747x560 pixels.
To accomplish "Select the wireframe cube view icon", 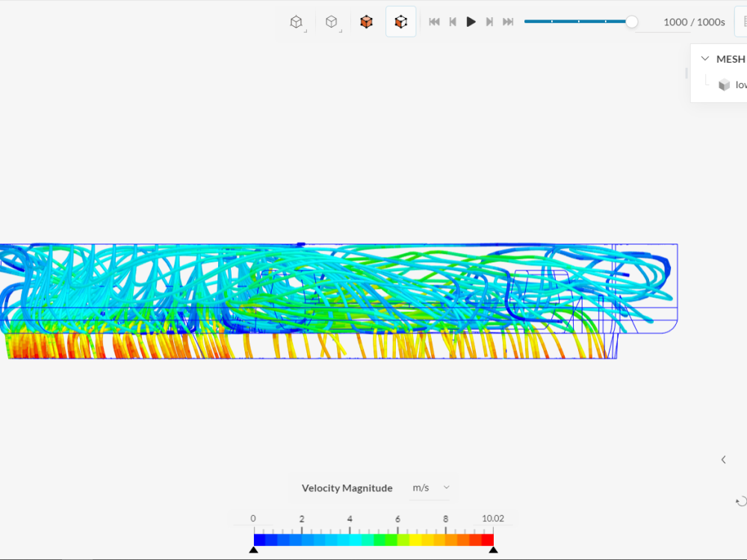I will pos(297,22).
